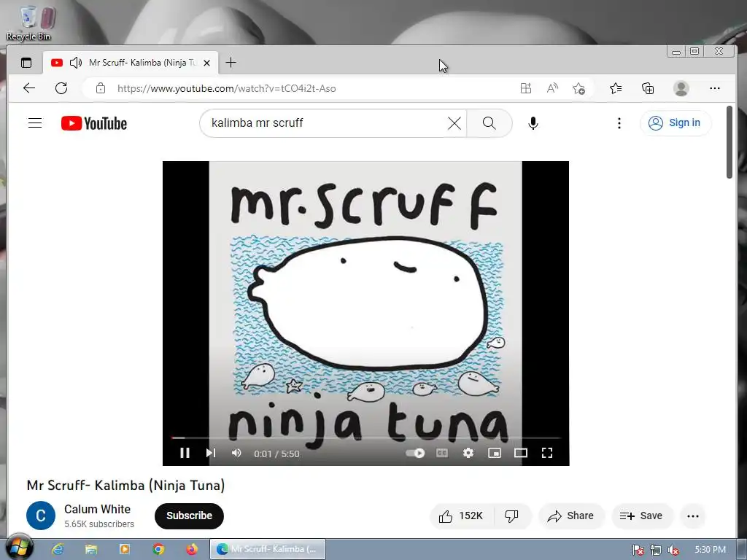Sign in to YouTube
Viewport: 747px width, 560px height.
point(675,122)
